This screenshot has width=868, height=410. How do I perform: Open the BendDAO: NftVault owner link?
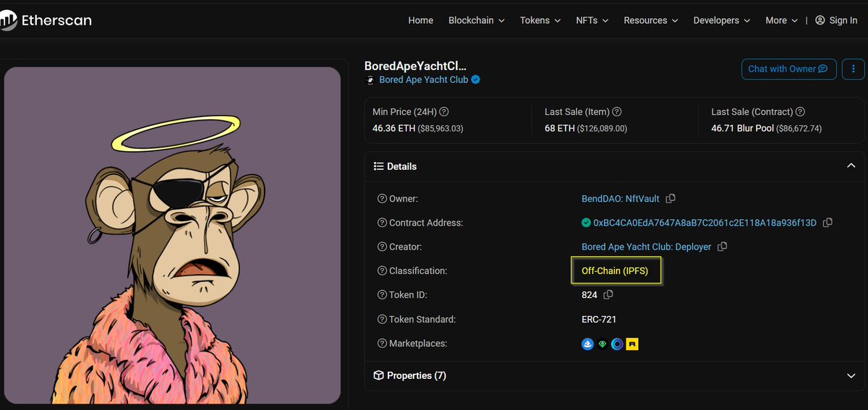(x=621, y=199)
